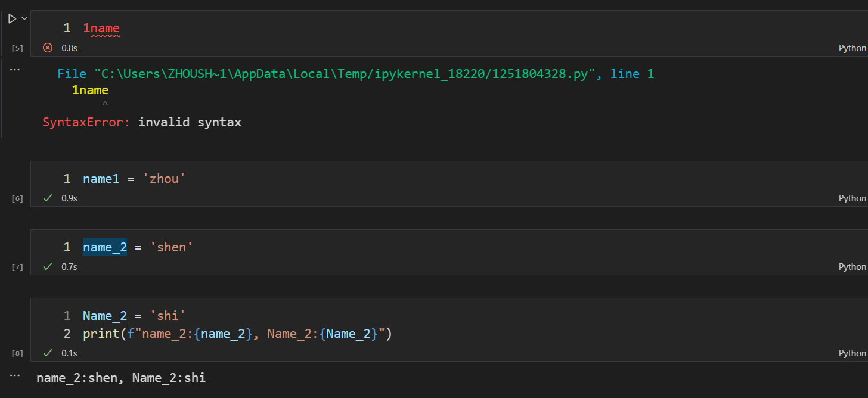Click the success checkmark of cell 6
This screenshot has height=398, width=868.
48,198
